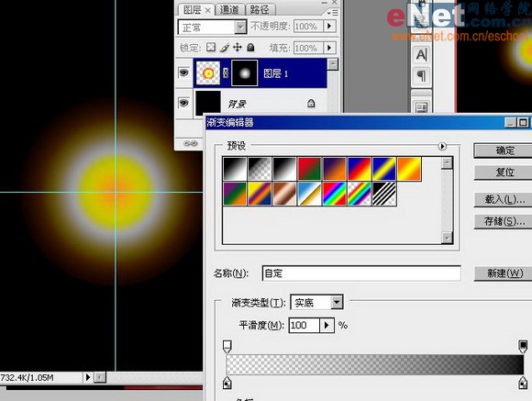Viewport: 532px width, 401px height.
Task: Click the 背景 layer thumbnail
Action: click(208, 103)
